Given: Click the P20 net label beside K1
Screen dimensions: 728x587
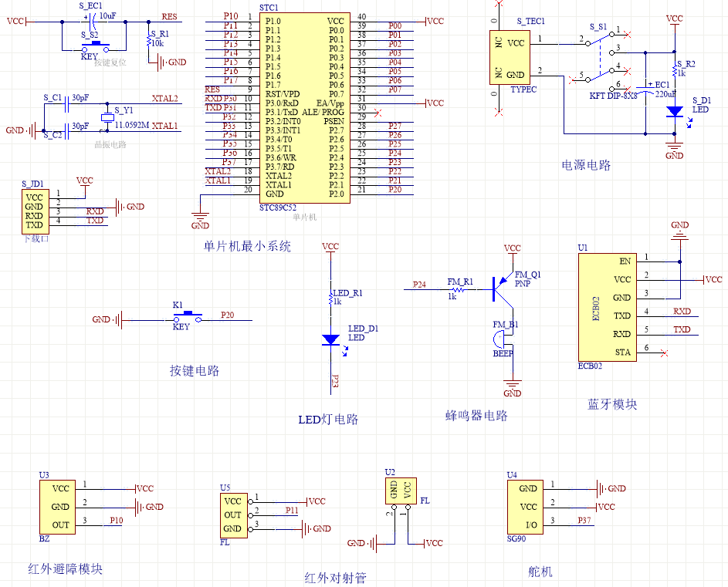Looking at the screenshot, I should (228, 315).
